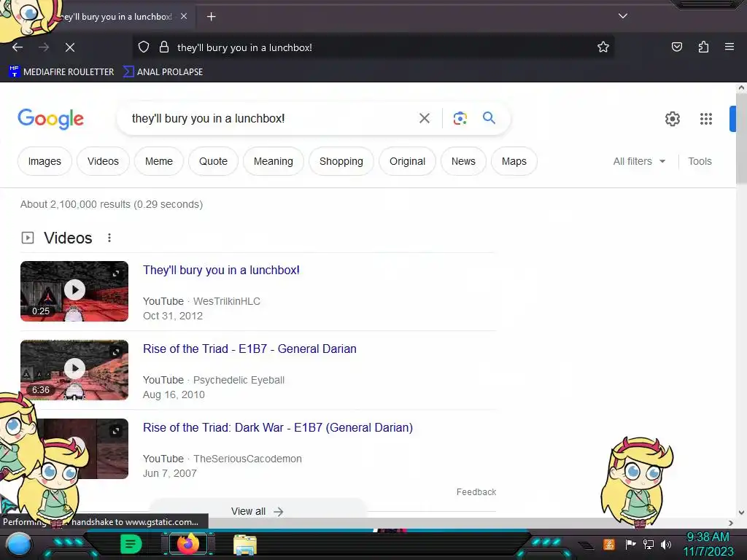Open a new browser tab
Screen dimensions: 747x560
[x=211, y=17]
